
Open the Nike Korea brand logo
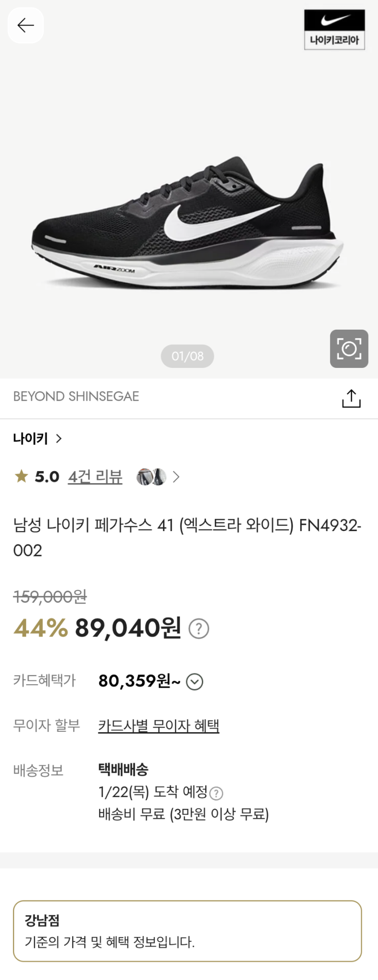tap(334, 29)
